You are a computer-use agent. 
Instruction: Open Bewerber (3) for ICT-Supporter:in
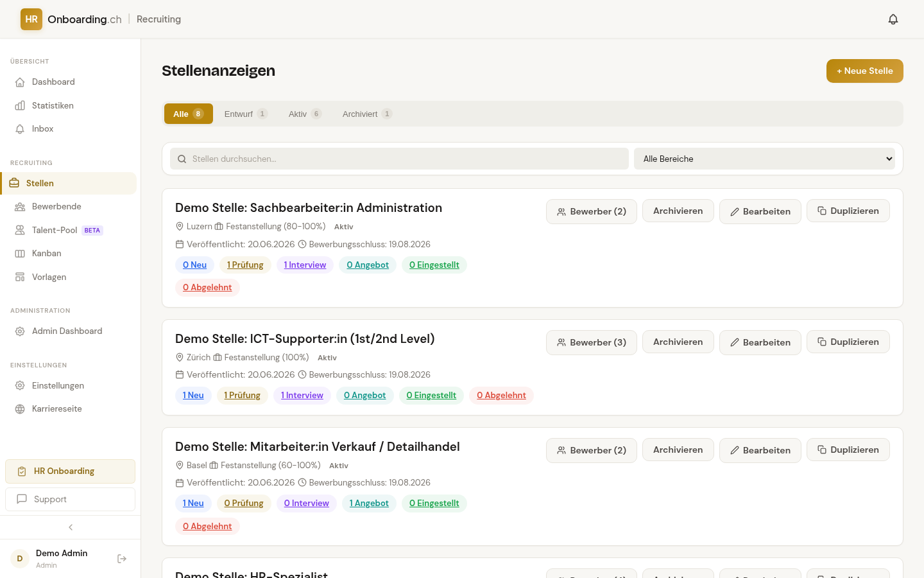(592, 342)
